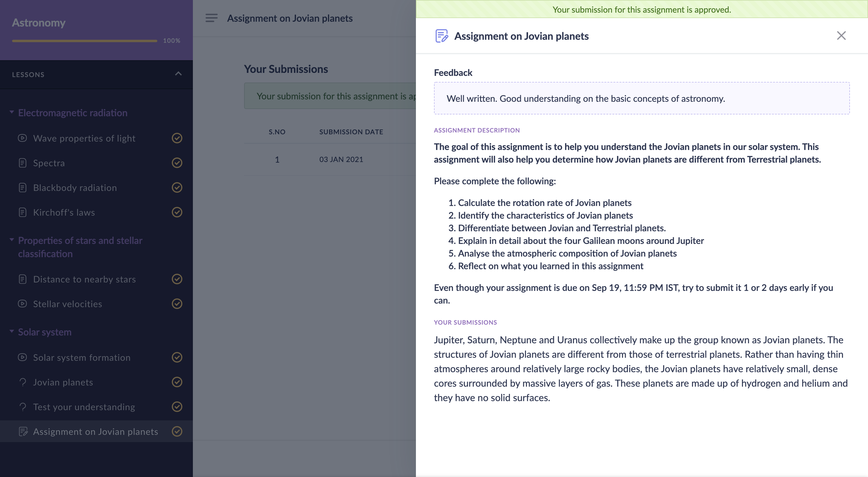The width and height of the screenshot is (868, 477).
Task: Toggle completion check for Blackbody radiation
Action: point(177,188)
